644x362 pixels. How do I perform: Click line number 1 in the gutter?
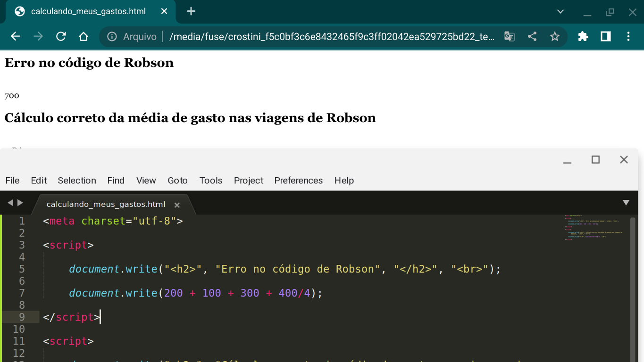[22, 221]
